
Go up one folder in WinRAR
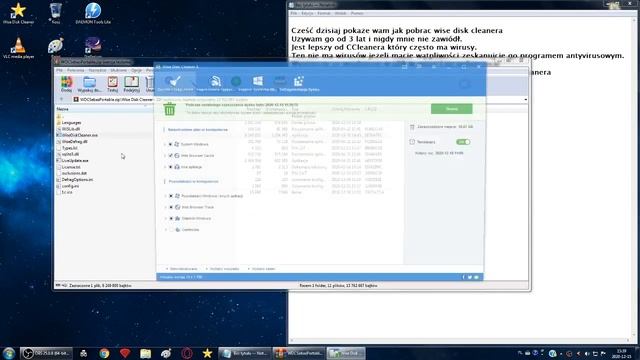[61, 99]
